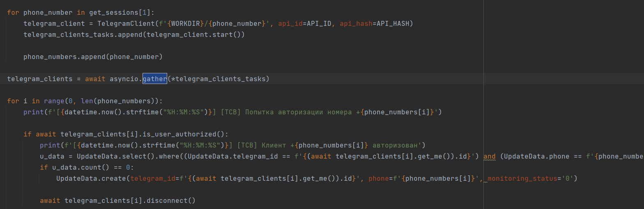Click the highlighted word 'gather'

tap(155, 79)
